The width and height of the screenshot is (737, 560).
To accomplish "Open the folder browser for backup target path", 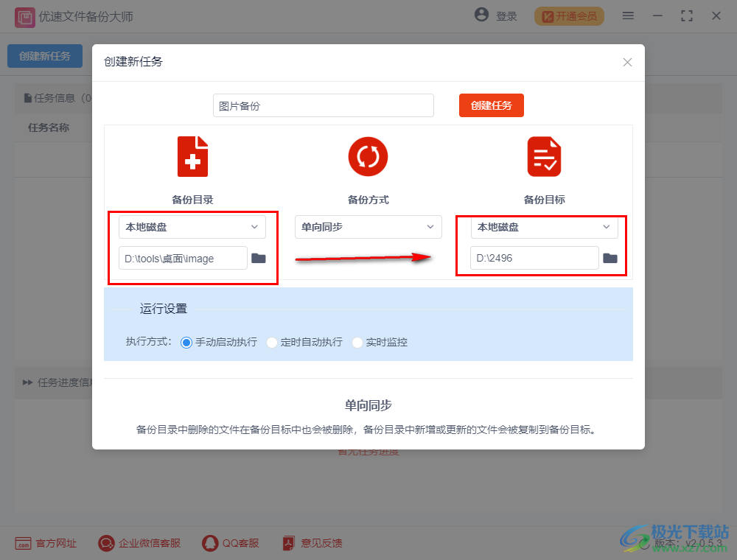I will (x=610, y=258).
